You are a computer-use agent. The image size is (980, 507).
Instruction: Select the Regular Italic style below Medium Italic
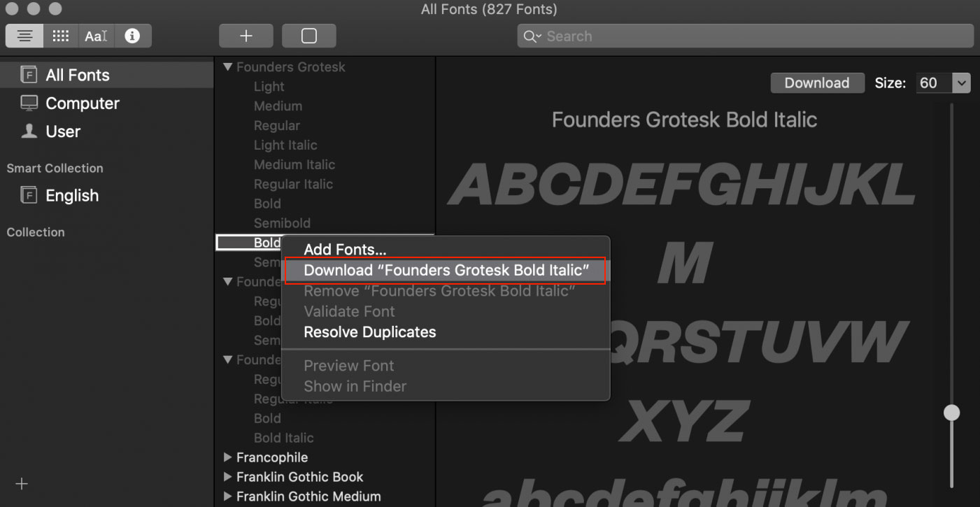click(x=293, y=185)
